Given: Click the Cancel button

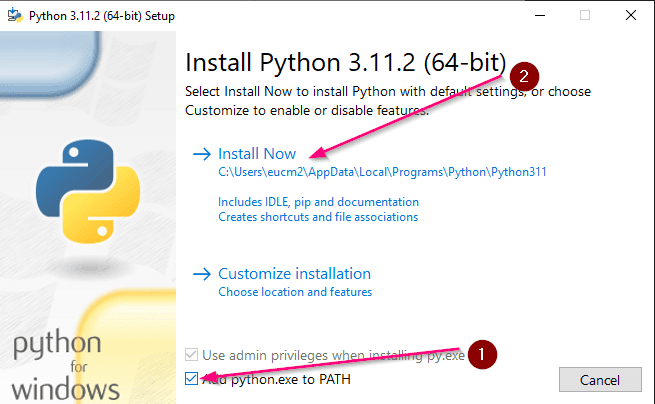Looking at the screenshot, I should point(600,380).
